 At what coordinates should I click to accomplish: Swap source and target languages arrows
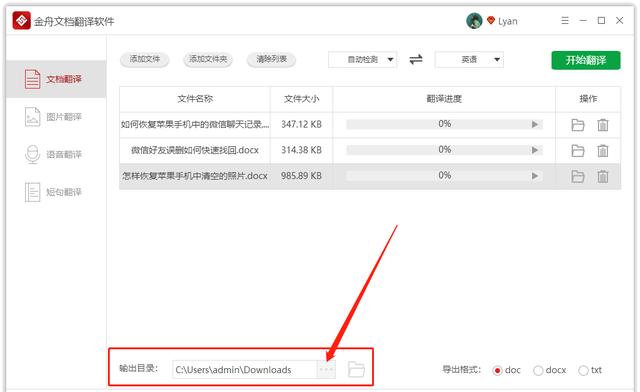coord(416,60)
